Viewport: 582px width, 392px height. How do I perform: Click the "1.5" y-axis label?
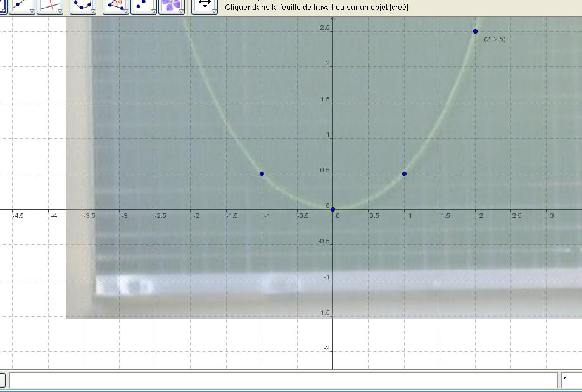pos(325,99)
